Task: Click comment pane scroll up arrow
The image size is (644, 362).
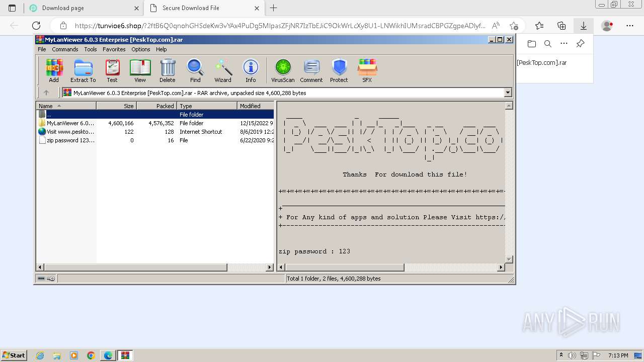Action: [x=509, y=106]
